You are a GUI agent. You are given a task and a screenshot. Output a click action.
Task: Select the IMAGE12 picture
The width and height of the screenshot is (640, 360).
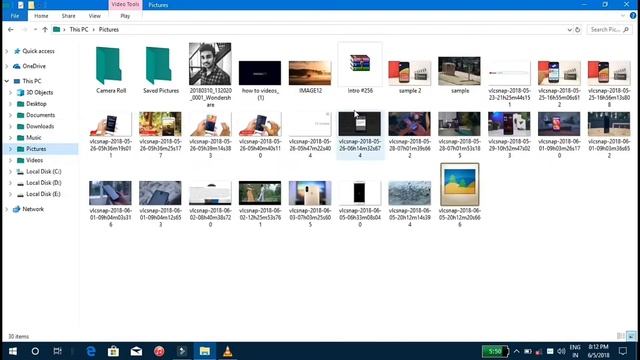[310, 77]
